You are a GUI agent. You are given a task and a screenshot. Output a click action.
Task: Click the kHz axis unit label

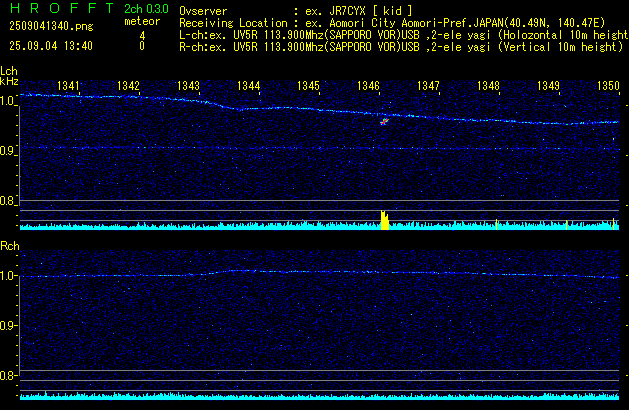(x=9, y=81)
